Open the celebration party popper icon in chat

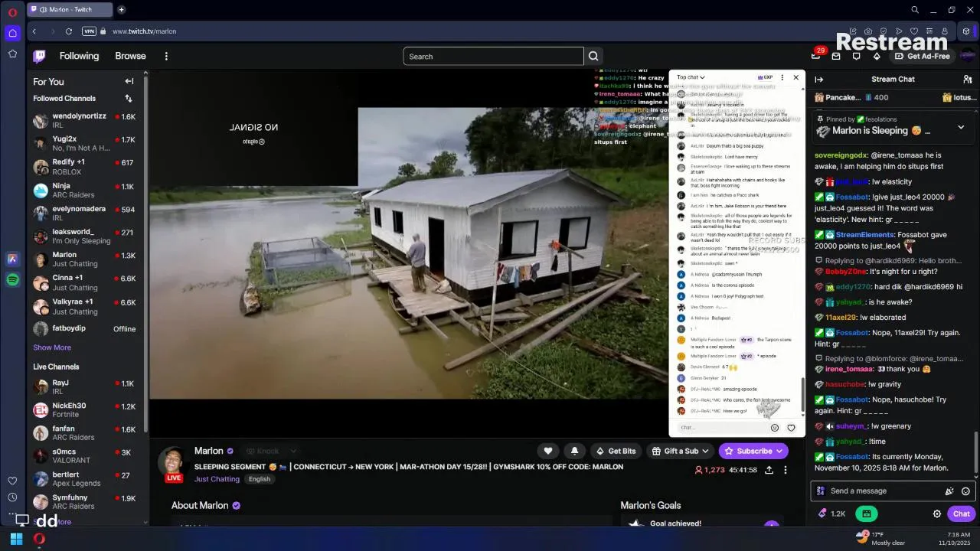(x=949, y=491)
